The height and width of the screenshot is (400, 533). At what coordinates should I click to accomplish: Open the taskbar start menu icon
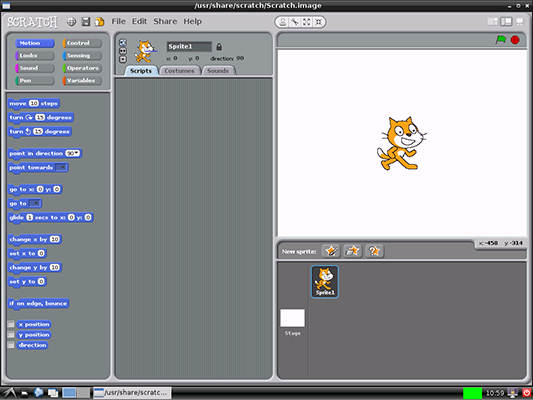coord(9,393)
